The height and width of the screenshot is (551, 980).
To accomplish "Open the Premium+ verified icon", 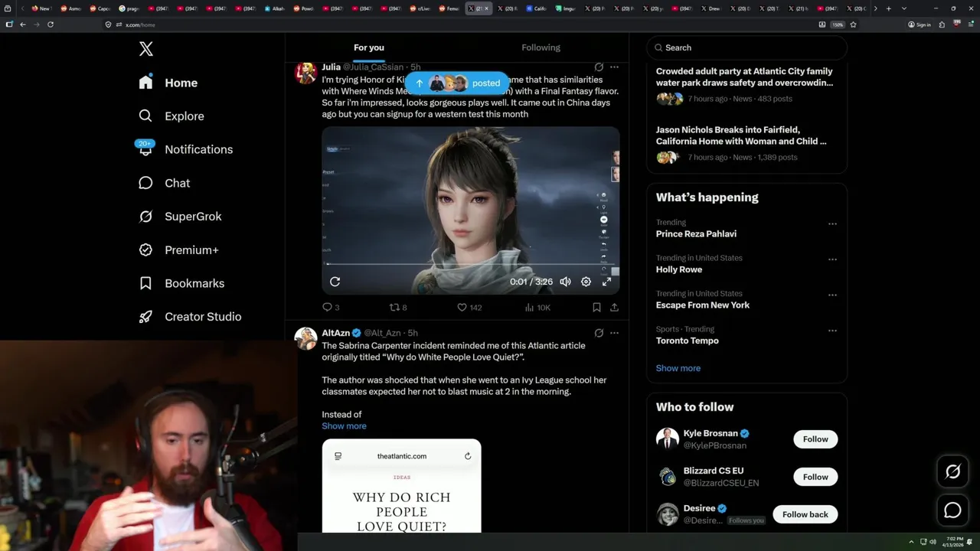I will point(145,249).
